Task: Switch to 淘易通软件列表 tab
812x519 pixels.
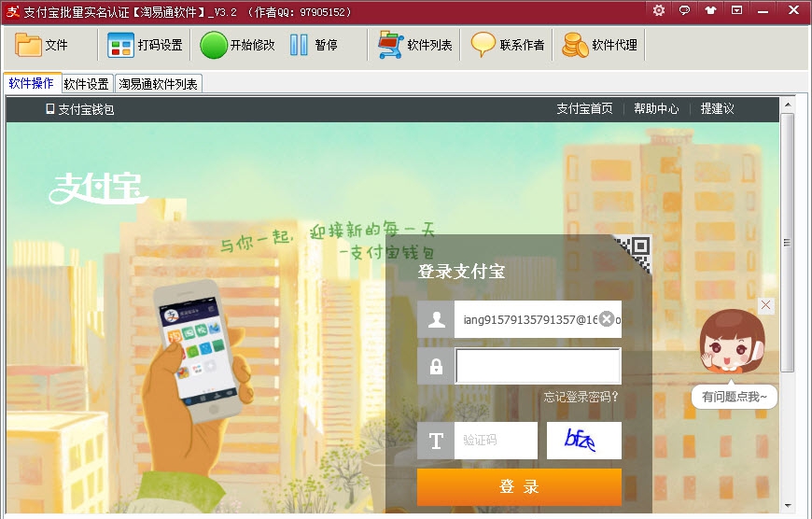Action: coord(158,84)
